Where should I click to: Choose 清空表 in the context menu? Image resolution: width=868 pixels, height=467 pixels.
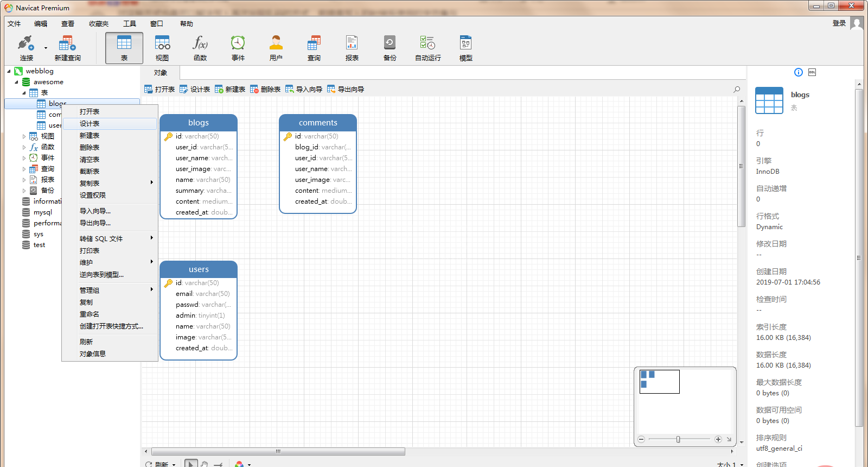(110, 160)
